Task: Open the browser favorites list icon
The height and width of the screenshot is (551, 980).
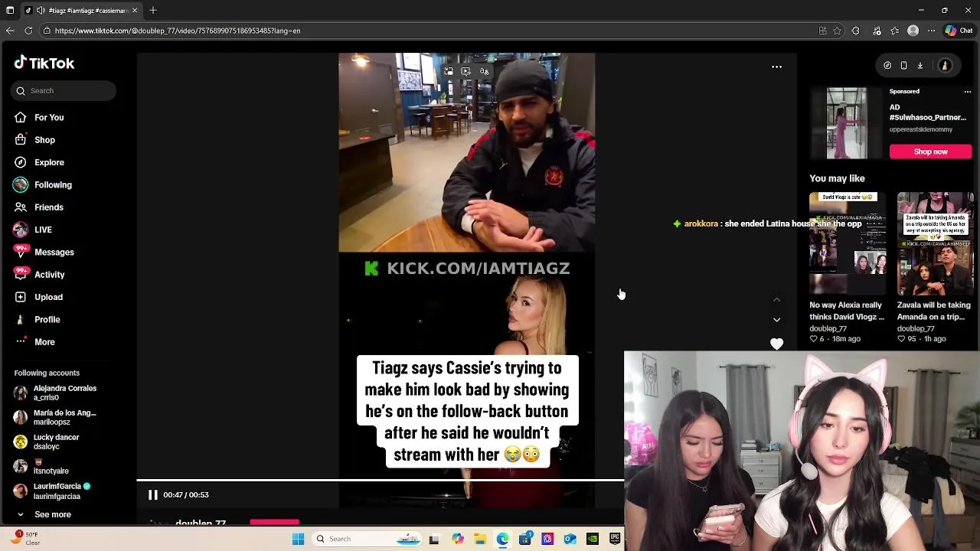Action: pyautogui.click(x=894, y=31)
